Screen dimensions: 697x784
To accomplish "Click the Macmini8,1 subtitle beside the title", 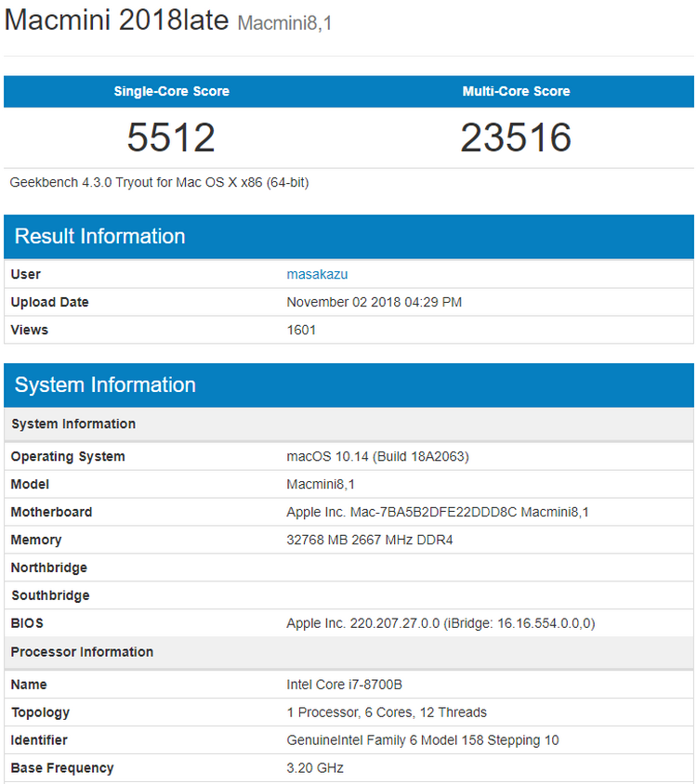I will [284, 23].
